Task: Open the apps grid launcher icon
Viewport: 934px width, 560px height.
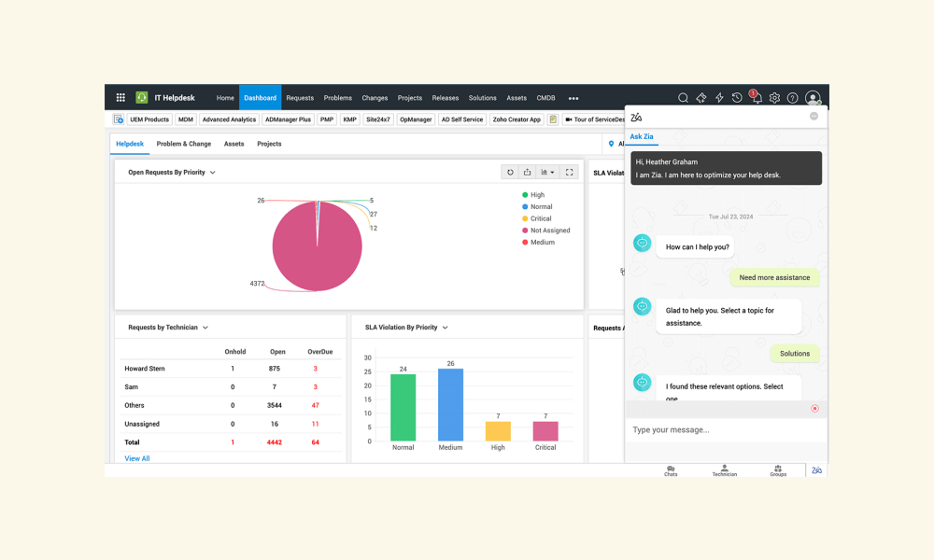Action: tap(120, 98)
